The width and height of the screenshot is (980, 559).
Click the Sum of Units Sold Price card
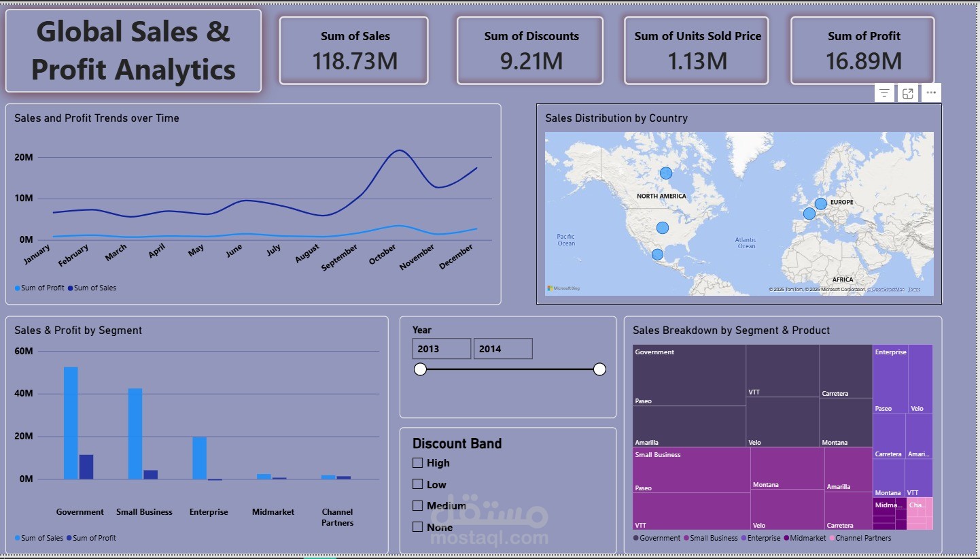(x=697, y=51)
